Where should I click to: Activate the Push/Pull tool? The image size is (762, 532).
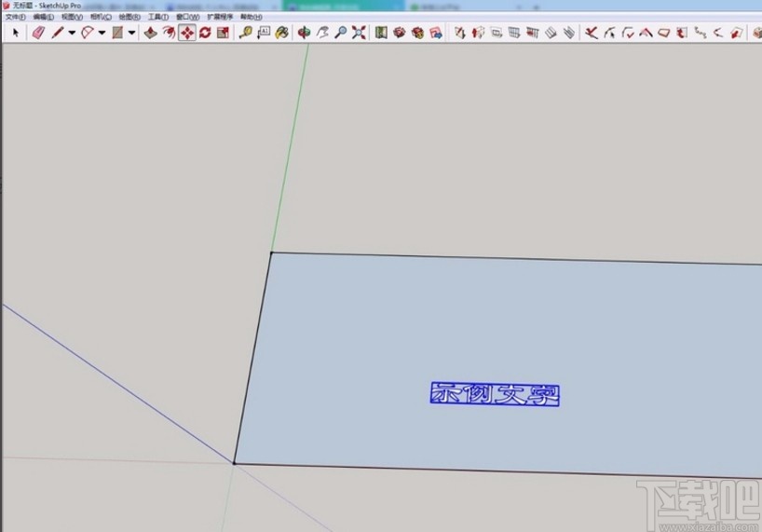point(151,33)
